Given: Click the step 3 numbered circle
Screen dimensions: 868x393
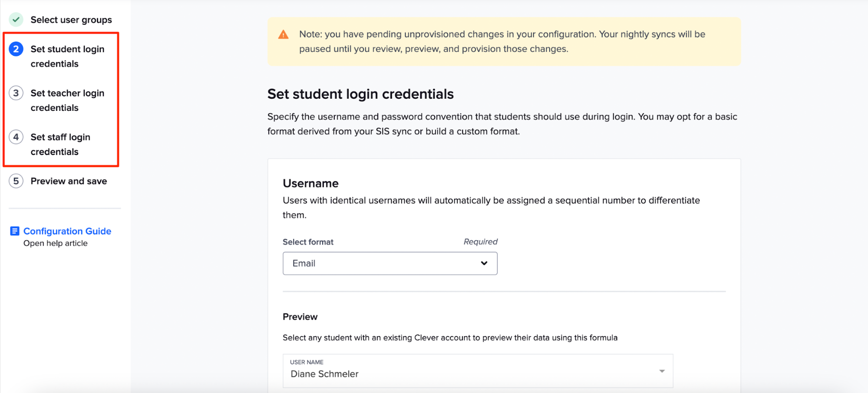Looking at the screenshot, I should 16,93.
